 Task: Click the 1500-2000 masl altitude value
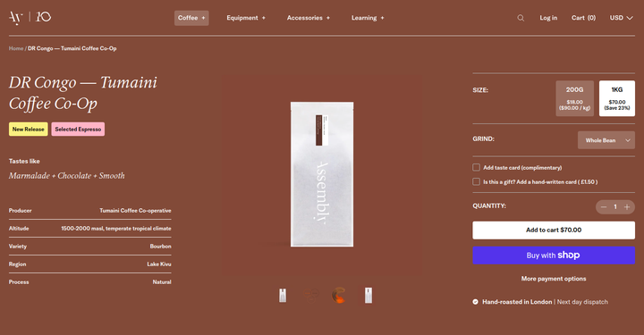116,229
